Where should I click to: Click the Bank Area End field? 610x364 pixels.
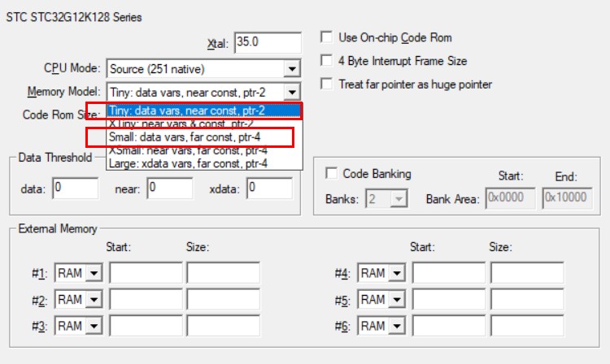click(x=567, y=198)
